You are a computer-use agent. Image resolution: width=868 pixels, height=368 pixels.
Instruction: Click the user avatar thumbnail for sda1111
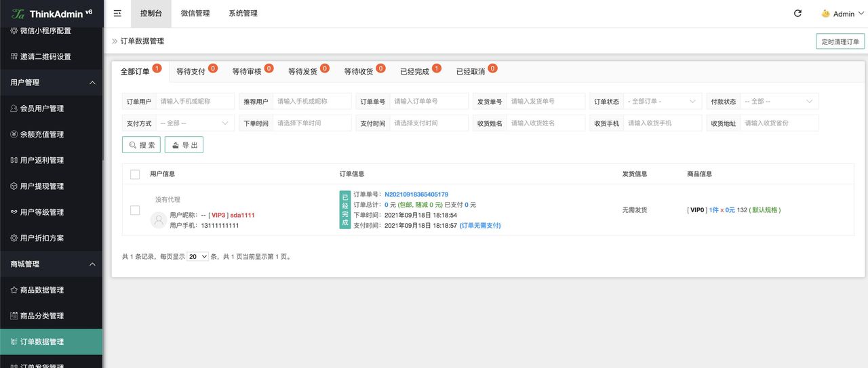coord(159,220)
